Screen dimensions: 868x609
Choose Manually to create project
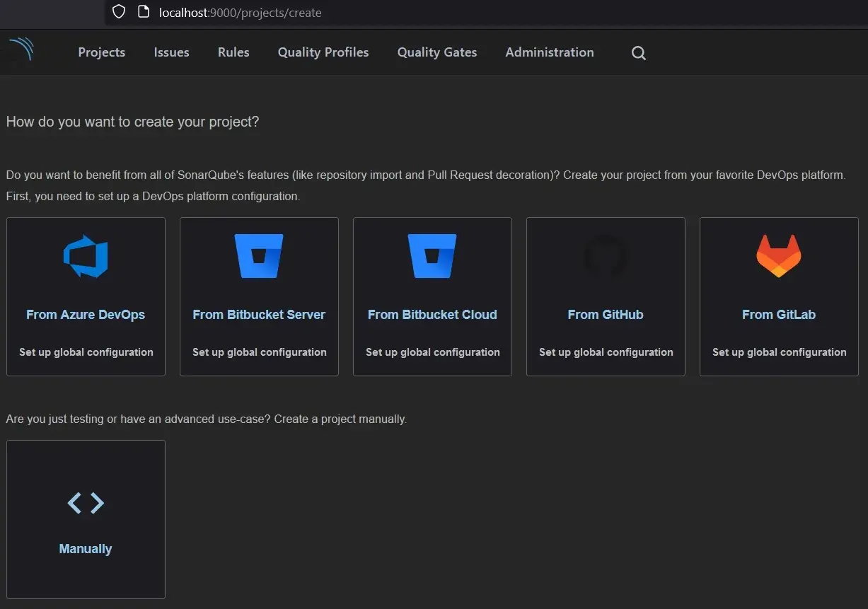86,549
